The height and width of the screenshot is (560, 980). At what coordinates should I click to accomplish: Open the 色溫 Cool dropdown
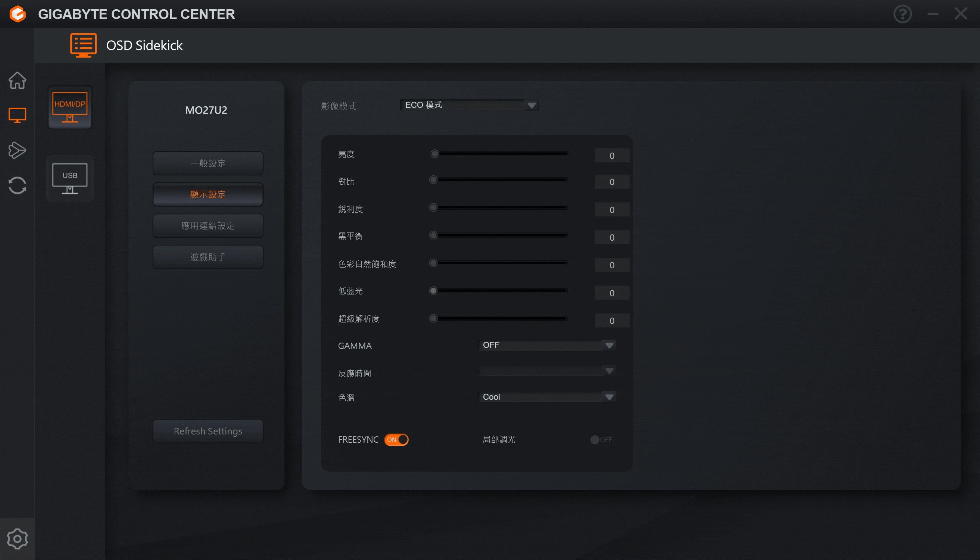pyautogui.click(x=547, y=397)
